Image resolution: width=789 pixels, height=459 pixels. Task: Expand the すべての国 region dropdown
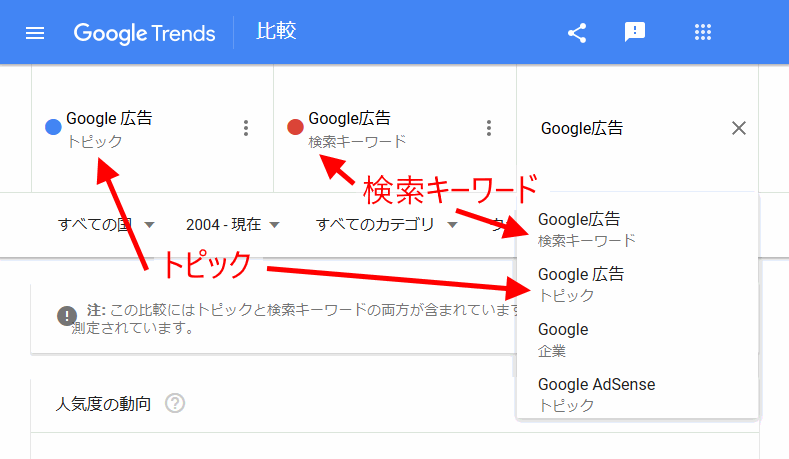(x=106, y=225)
